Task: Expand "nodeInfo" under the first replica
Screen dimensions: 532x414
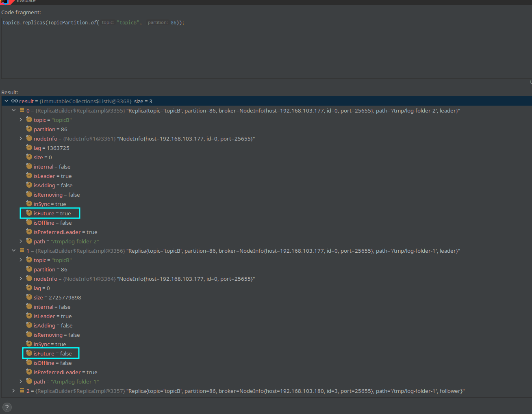Action: click(x=21, y=138)
